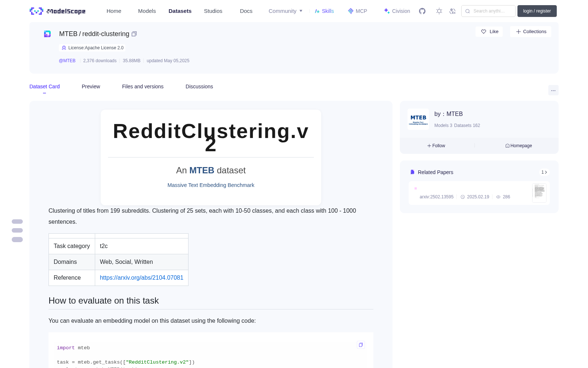Open the GitHub icon link
Viewport: 588px width, 368px height.
pyautogui.click(x=422, y=11)
